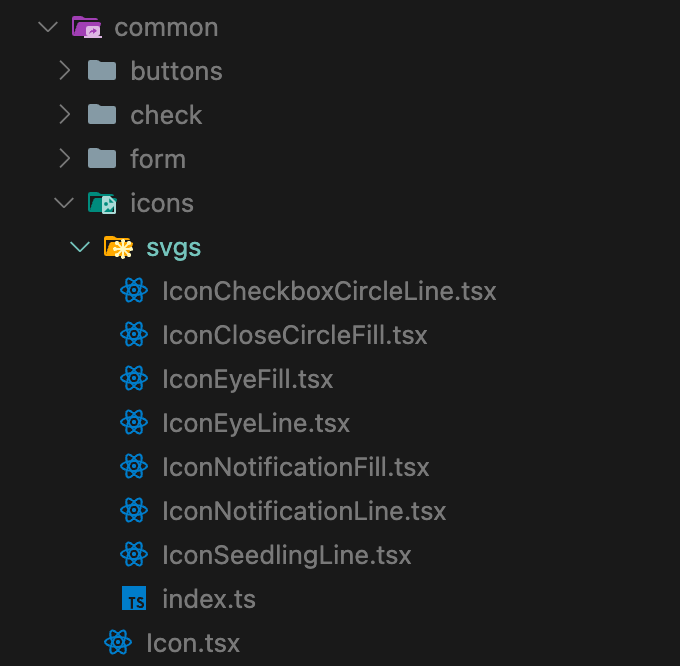
Task: Select IconSeedlingLine.tsx in the tree
Action: pyautogui.click(x=286, y=555)
